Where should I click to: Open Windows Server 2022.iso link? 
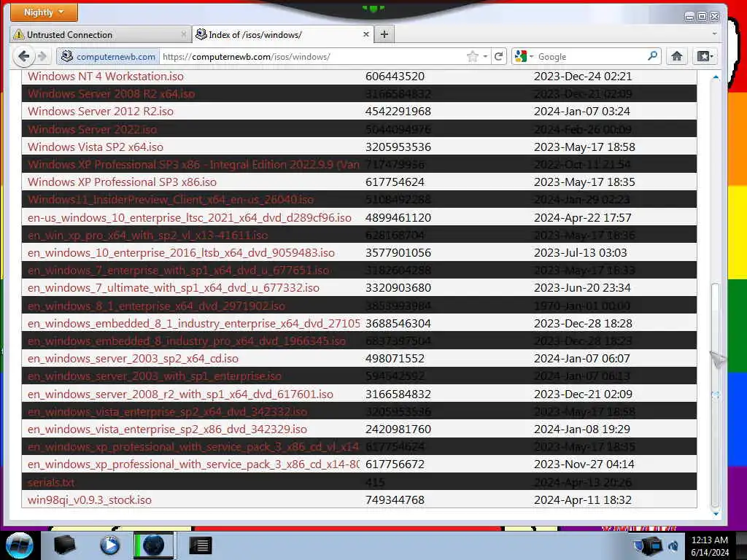pos(93,129)
